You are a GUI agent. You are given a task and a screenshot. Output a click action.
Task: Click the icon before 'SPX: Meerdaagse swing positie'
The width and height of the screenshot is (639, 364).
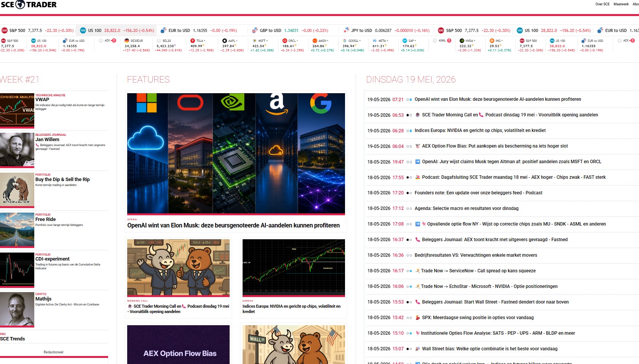pyautogui.click(x=418, y=318)
